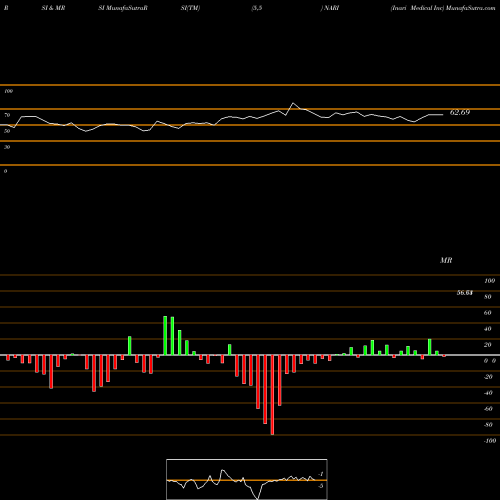Image resolution: width=500 pixels, height=500 pixels.
Task: Click the RSI axis label 30
Action: pyautogui.click(x=7, y=147)
